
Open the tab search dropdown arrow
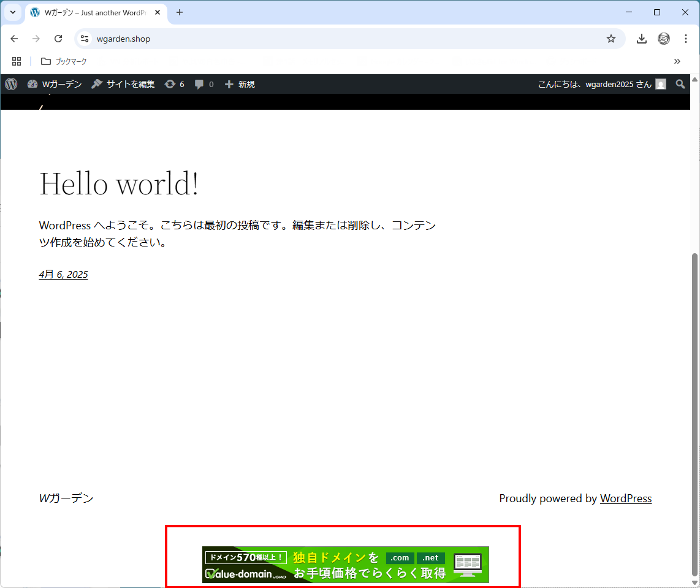click(12, 12)
